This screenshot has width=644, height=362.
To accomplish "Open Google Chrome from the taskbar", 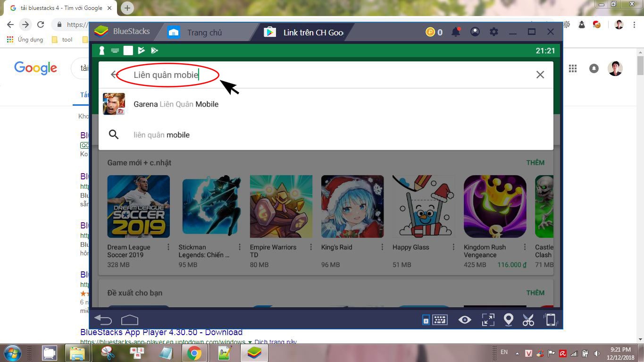I will [194, 353].
